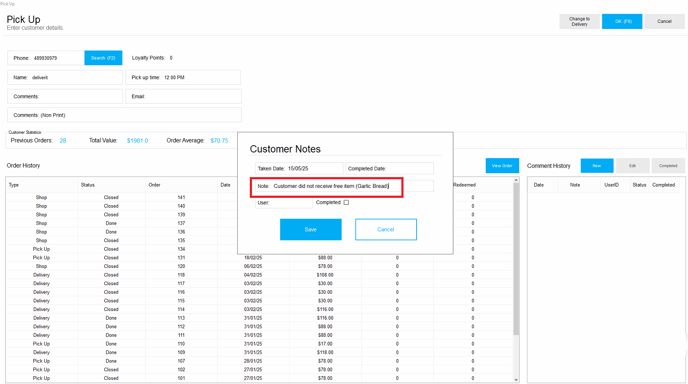Click the Pick up time field
Screen dimensions: 688x384
coord(183,77)
